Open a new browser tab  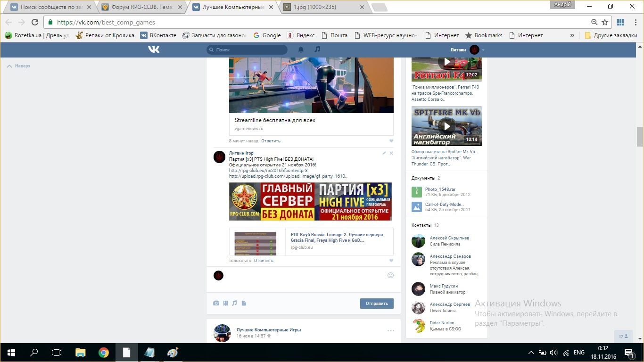click(x=379, y=7)
